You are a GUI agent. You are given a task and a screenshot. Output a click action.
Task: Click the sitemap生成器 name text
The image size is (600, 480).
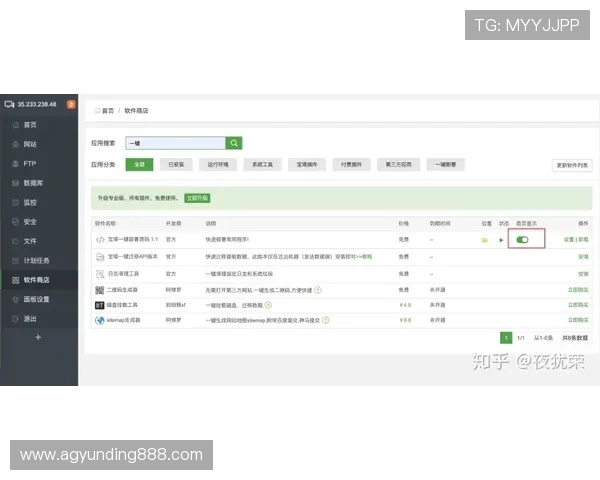point(123,320)
